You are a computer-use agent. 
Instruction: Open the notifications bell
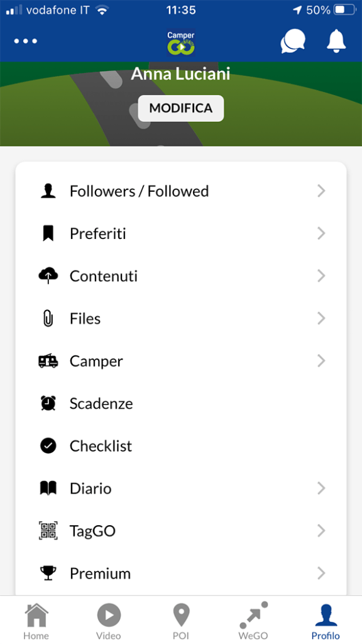[335, 42]
